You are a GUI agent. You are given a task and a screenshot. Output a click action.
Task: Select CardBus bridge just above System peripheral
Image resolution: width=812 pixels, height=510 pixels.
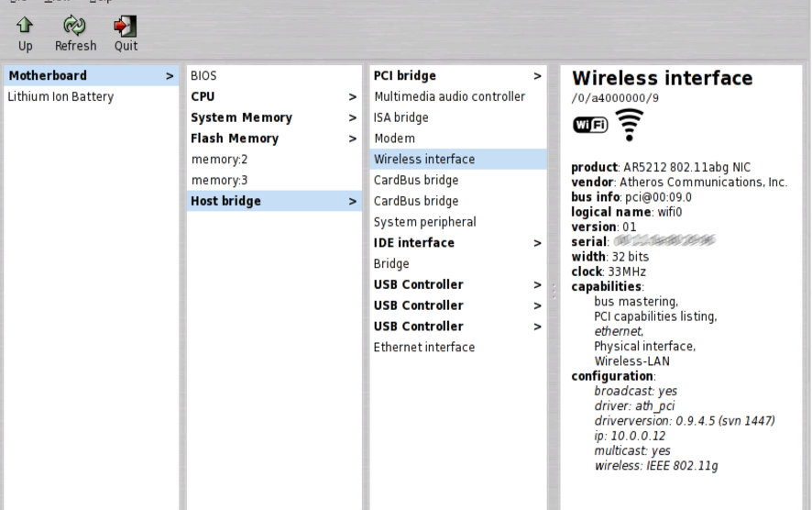point(458,201)
